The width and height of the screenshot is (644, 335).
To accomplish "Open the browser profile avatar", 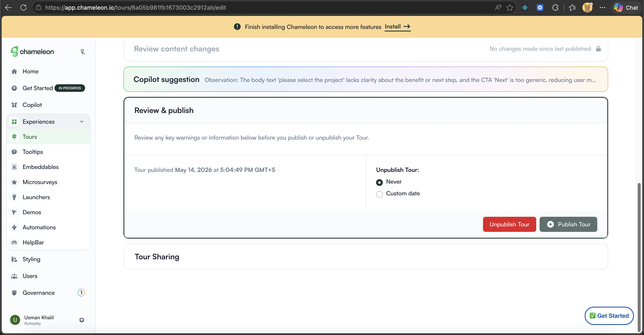I will (587, 8).
